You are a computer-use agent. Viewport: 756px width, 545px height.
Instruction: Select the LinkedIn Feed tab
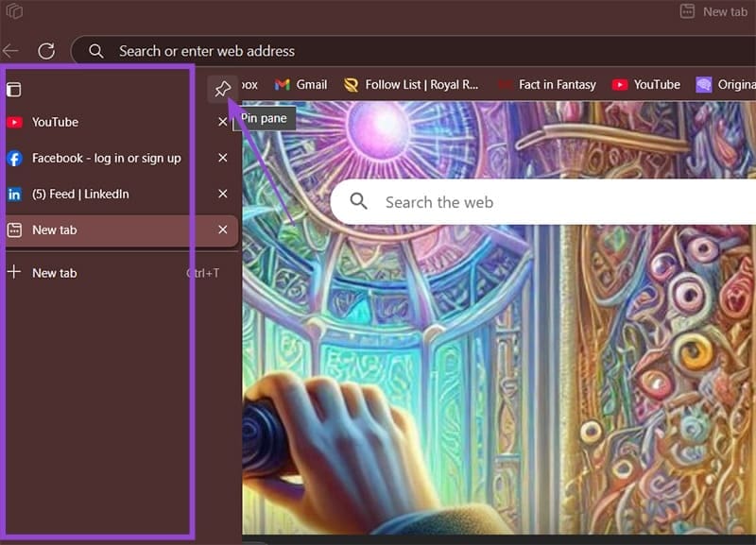click(80, 195)
